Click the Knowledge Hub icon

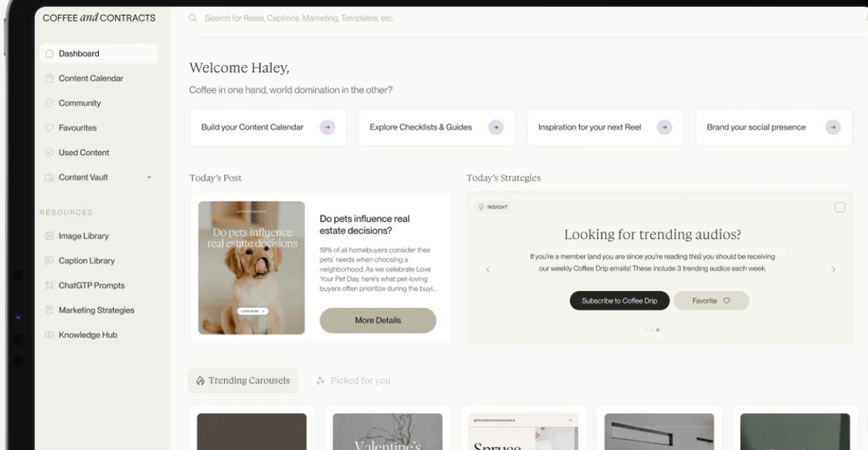coord(49,335)
